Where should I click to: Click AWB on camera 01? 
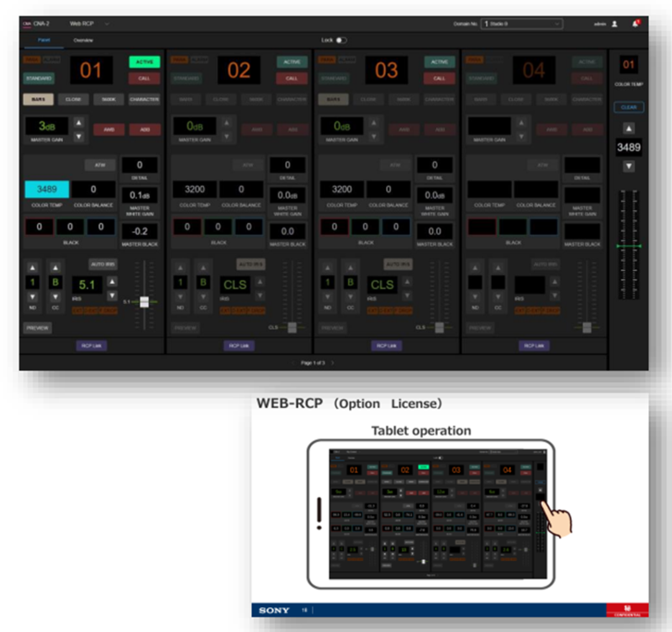click(109, 130)
